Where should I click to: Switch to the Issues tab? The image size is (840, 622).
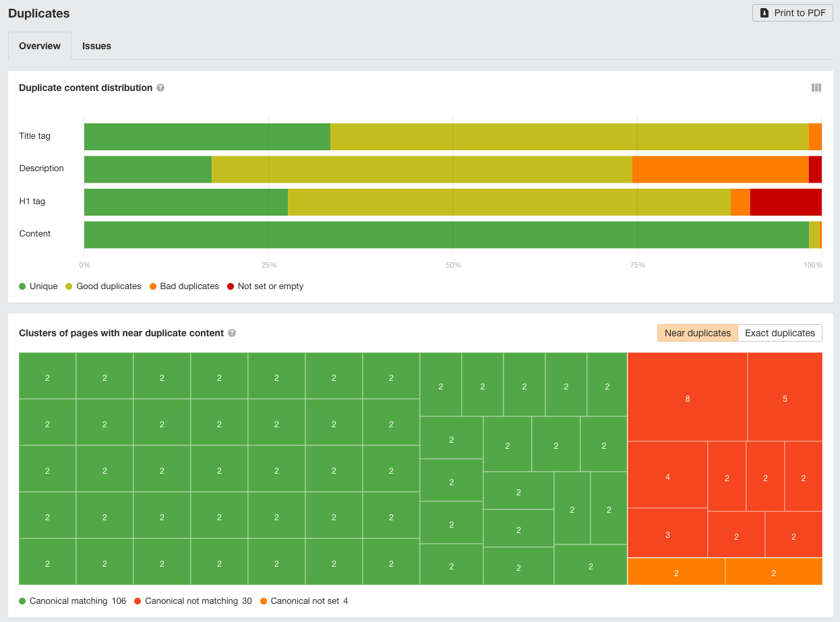coord(96,46)
